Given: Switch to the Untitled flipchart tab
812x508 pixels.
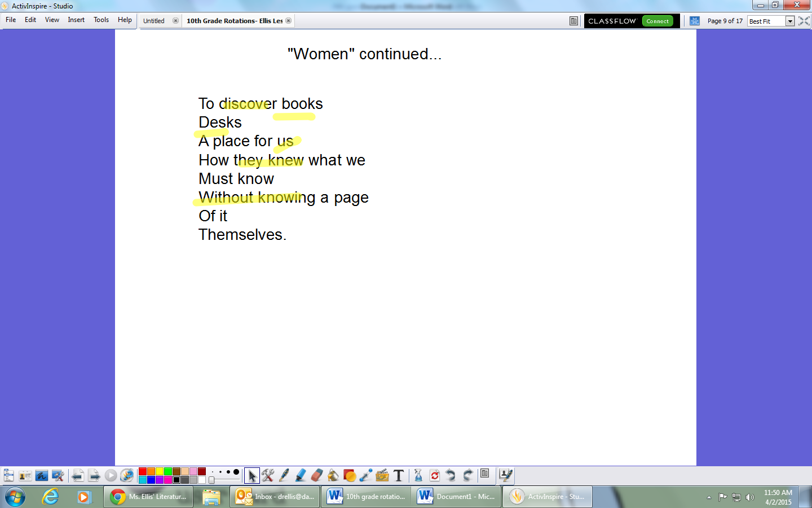Looking at the screenshot, I should tap(154, 21).
